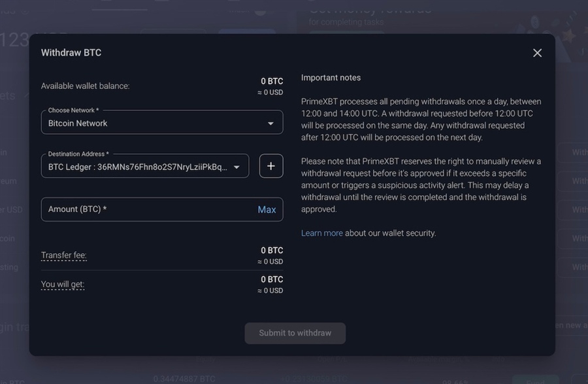
Task: Click the Transfer fee label
Action: tap(64, 255)
